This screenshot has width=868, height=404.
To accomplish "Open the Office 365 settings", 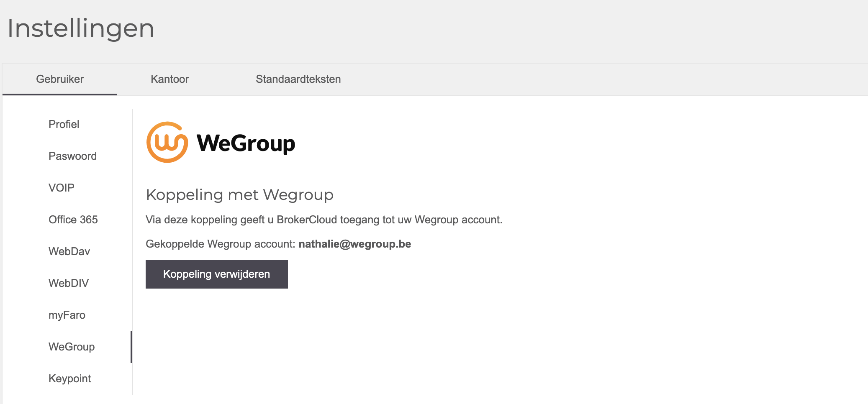I will (73, 220).
